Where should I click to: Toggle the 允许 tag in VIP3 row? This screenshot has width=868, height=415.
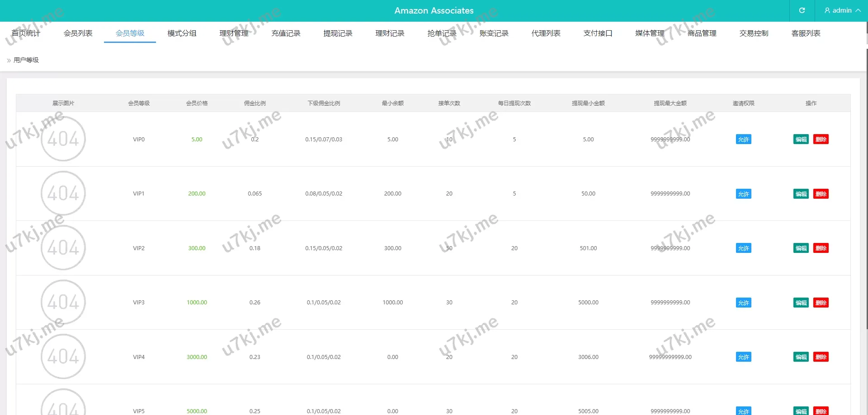click(743, 303)
